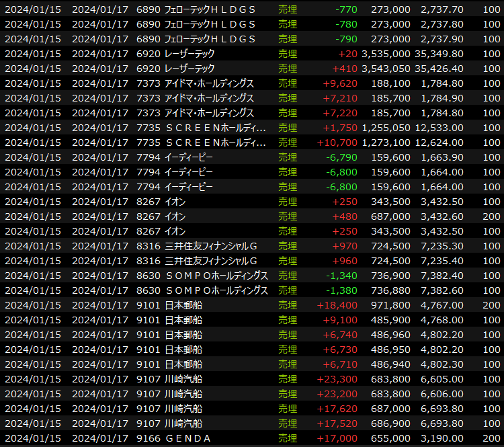Select the -1,380 loss for SOMPO Holdings

click(341, 290)
